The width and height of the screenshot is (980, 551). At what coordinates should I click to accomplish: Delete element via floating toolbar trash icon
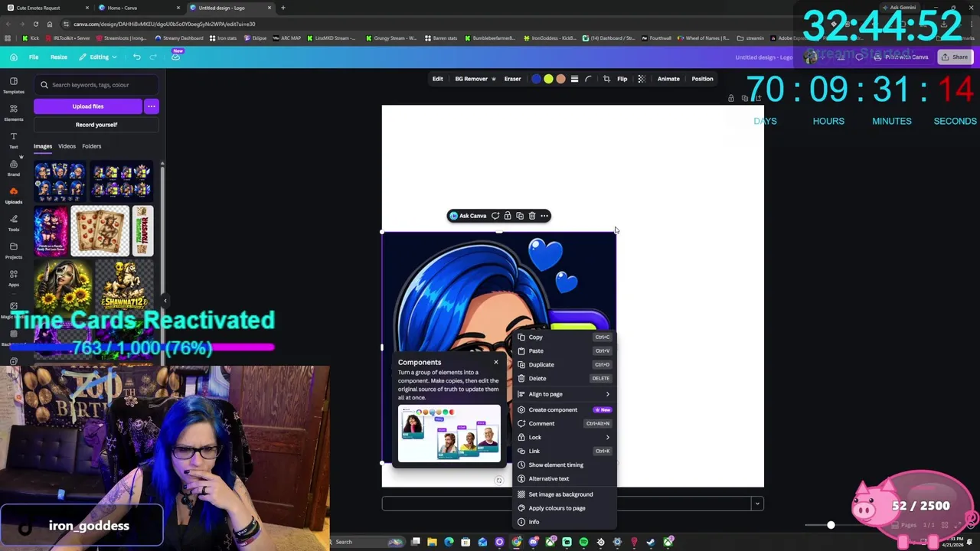click(532, 216)
